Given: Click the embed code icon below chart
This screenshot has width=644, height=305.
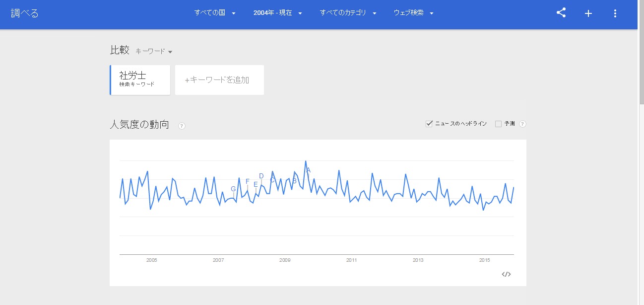Looking at the screenshot, I should pyautogui.click(x=506, y=274).
